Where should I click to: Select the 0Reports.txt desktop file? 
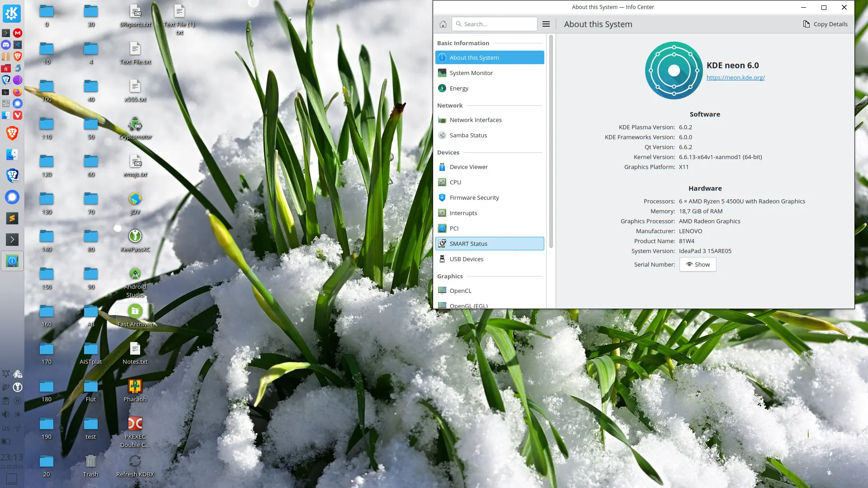[135, 15]
